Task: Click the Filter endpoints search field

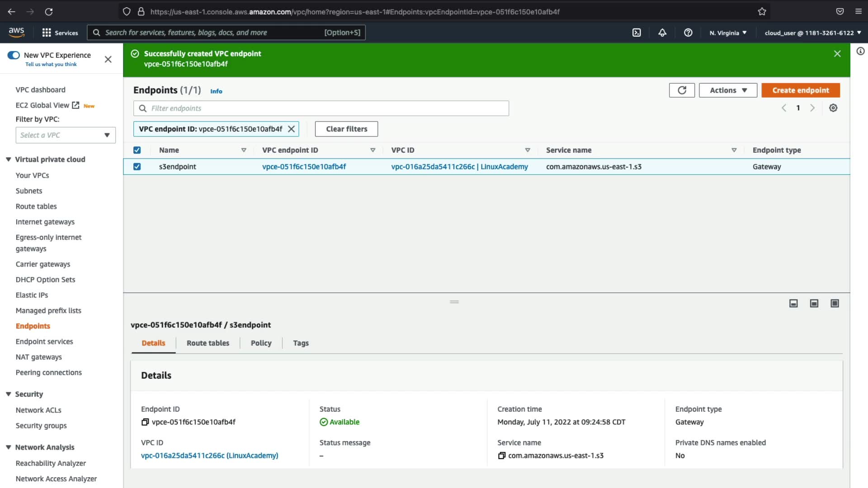Action: coord(321,108)
